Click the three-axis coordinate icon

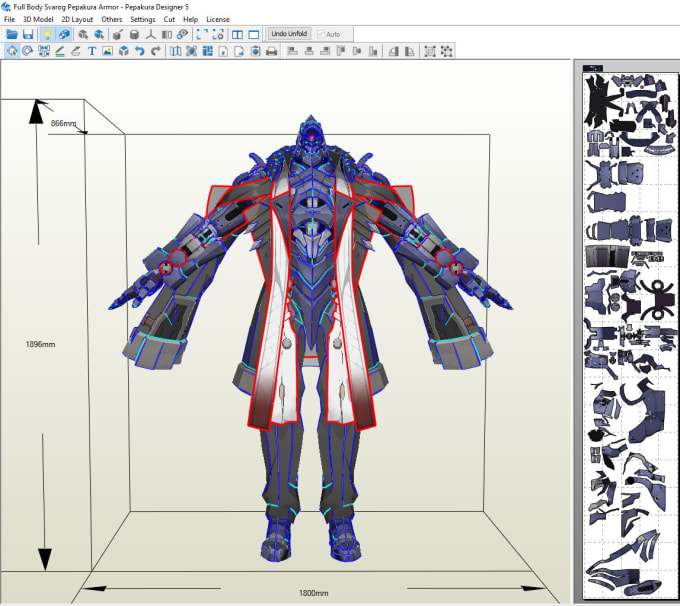[x=150, y=34]
